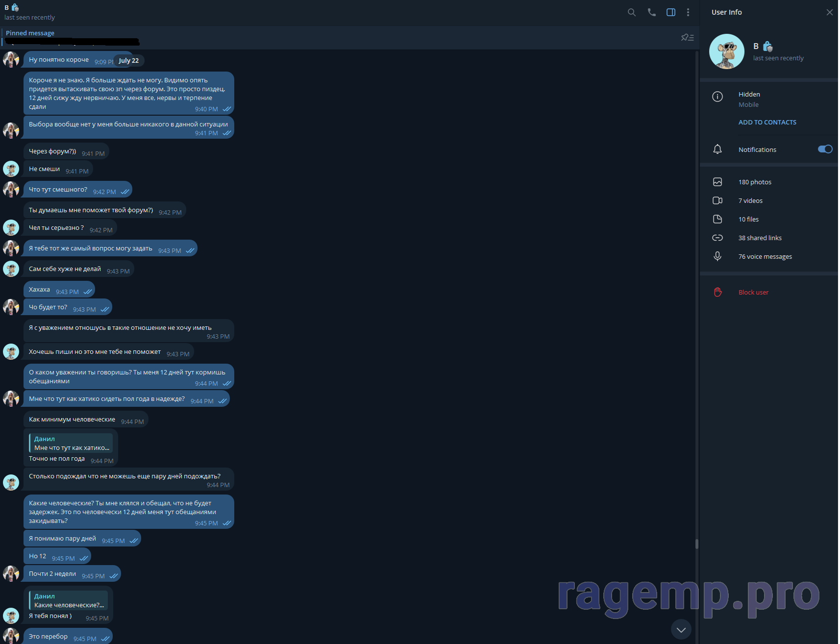Open search in chat

click(x=632, y=13)
